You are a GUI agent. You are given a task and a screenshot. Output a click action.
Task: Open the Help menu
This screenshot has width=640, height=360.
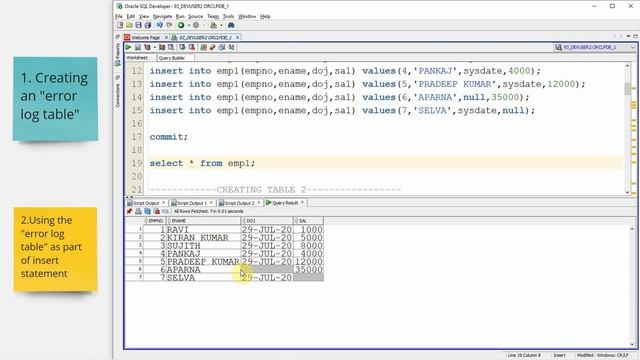tap(265, 16)
